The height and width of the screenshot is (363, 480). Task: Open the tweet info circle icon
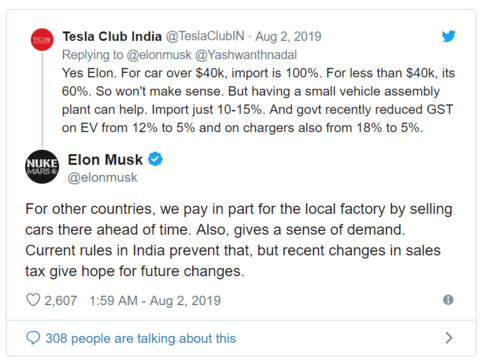coord(448,300)
